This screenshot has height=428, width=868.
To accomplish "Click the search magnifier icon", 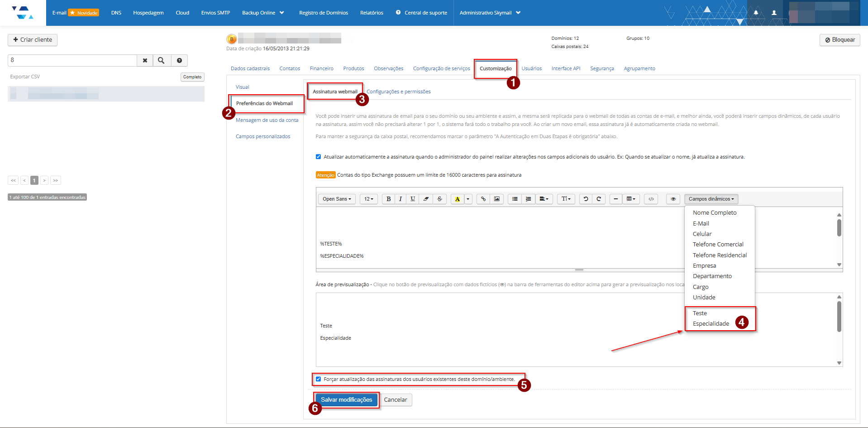I will (x=161, y=60).
